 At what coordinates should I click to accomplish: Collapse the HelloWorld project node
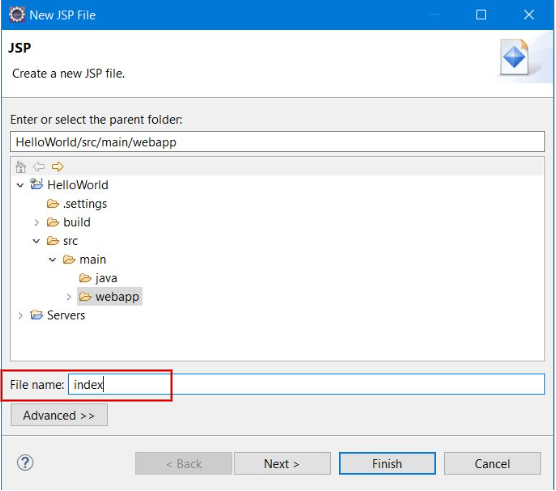coord(20,185)
